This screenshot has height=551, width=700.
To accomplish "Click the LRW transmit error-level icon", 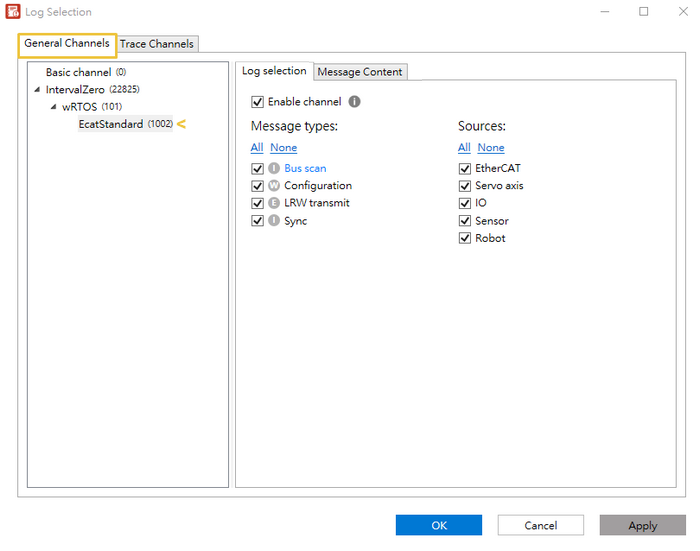I will click(274, 203).
